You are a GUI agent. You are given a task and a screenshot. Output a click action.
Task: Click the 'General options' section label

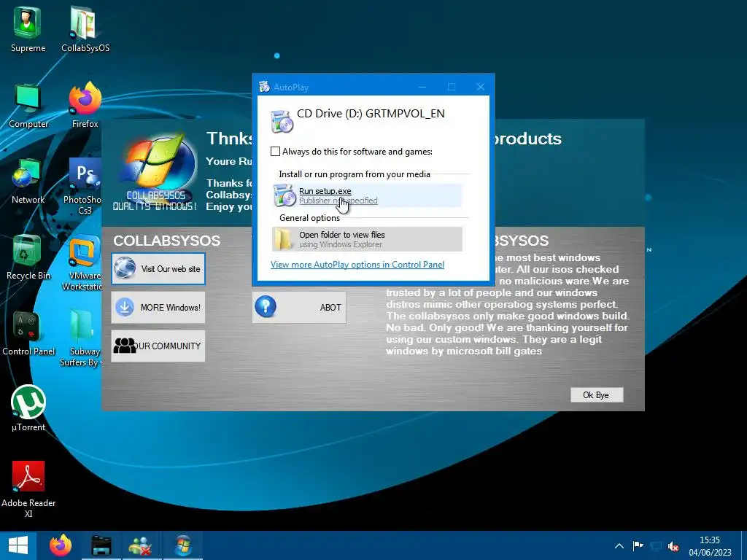pyautogui.click(x=309, y=218)
